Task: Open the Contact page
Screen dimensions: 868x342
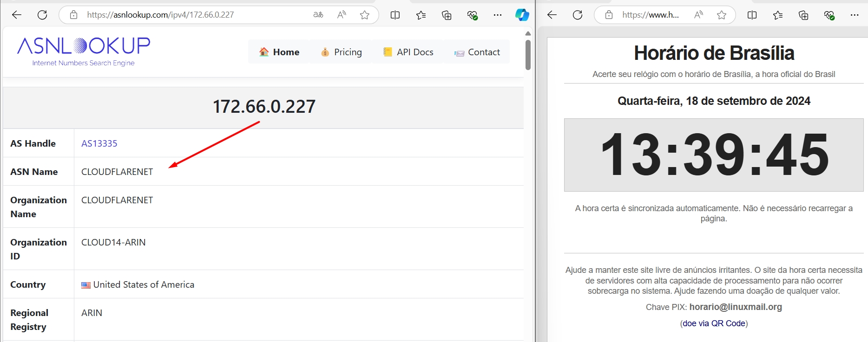Action: (x=477, y=52)
